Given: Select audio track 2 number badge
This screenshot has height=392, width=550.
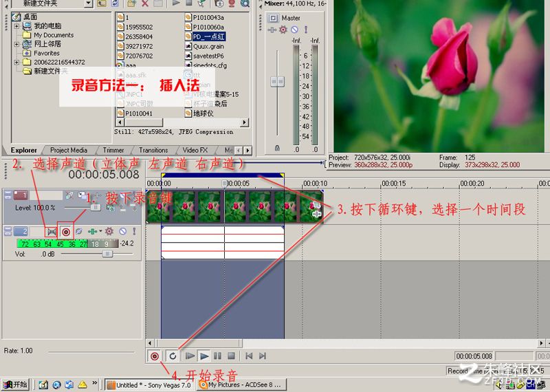Looking at the screenshot, I should (x=21, y=231).
